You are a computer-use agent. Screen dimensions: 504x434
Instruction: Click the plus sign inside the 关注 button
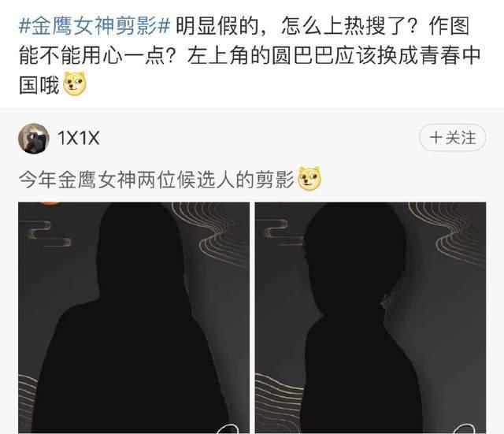coord(435,138)
